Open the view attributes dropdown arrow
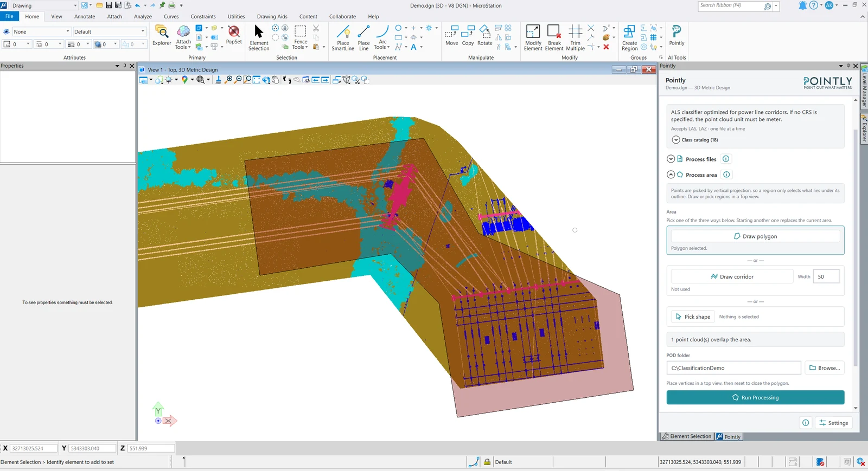 151,80
